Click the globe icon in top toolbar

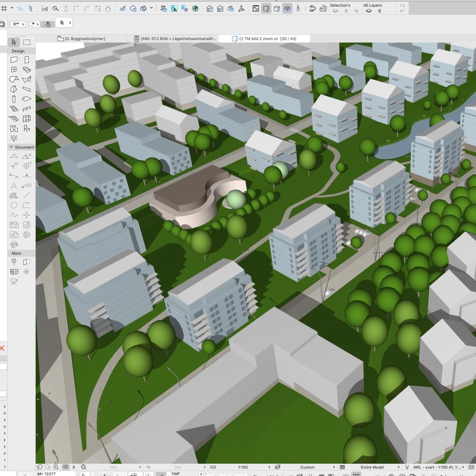click(x=195, y=8)
